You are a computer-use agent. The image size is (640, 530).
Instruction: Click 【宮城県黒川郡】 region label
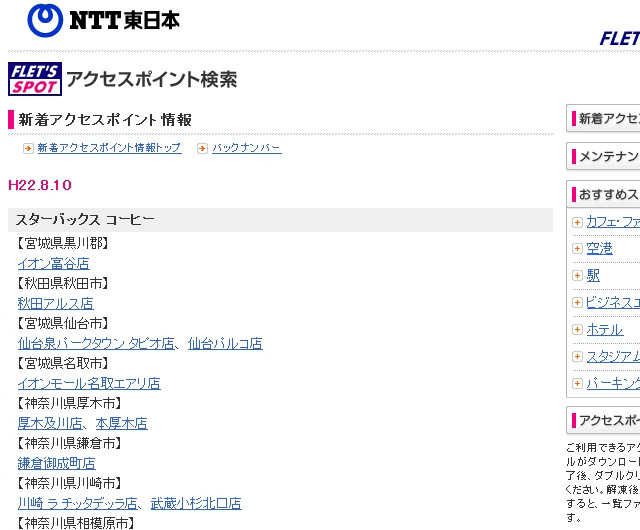point(62,243)
